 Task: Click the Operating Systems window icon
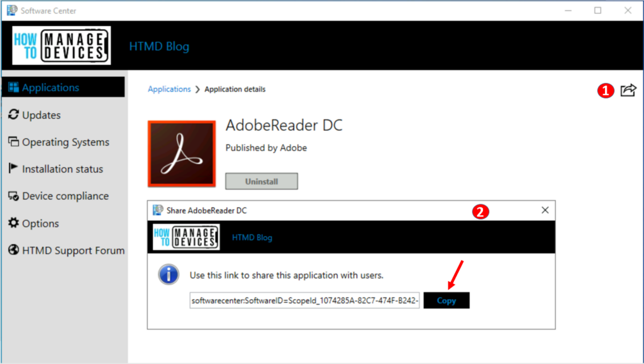point(14,141)
